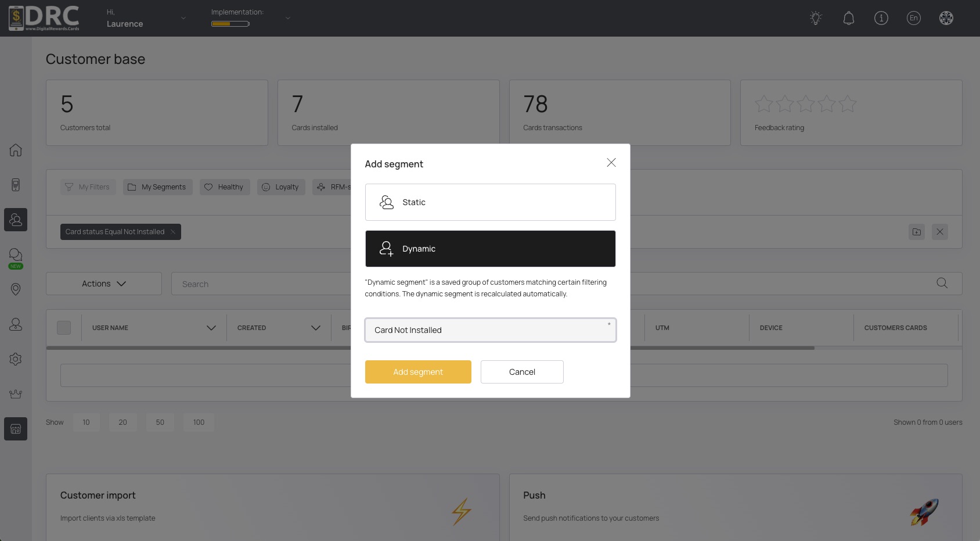
Task: Select the Static segment option
Action: click(x=490, y=202)
